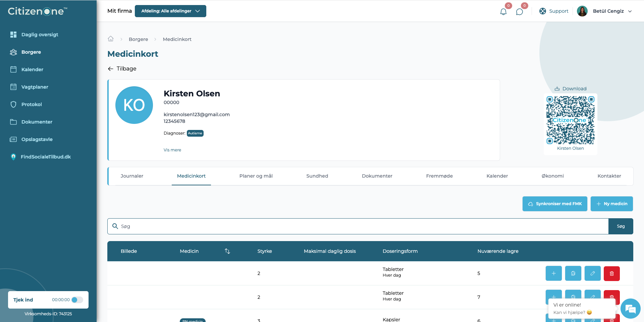Open the Afdeling: Alle afdelinger dropdown
This screenshot has width=644, height=322.
point(170,11)
